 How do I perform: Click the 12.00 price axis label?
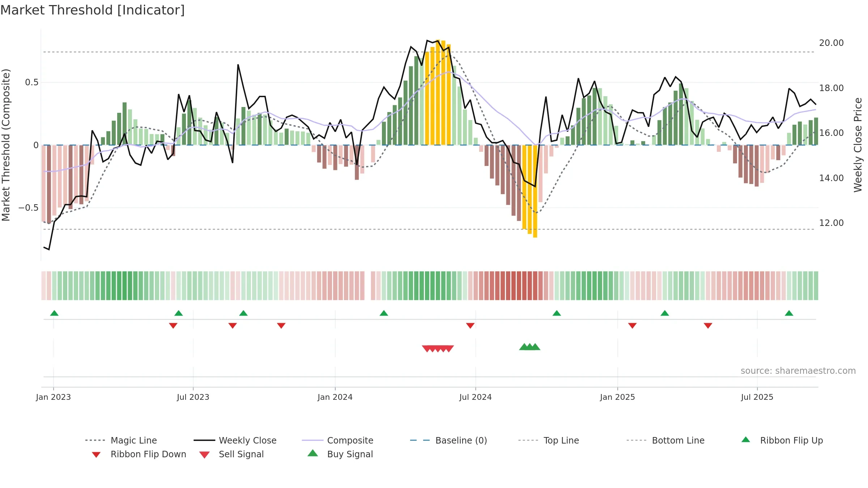pyautogui.click(x=831, y=223)
